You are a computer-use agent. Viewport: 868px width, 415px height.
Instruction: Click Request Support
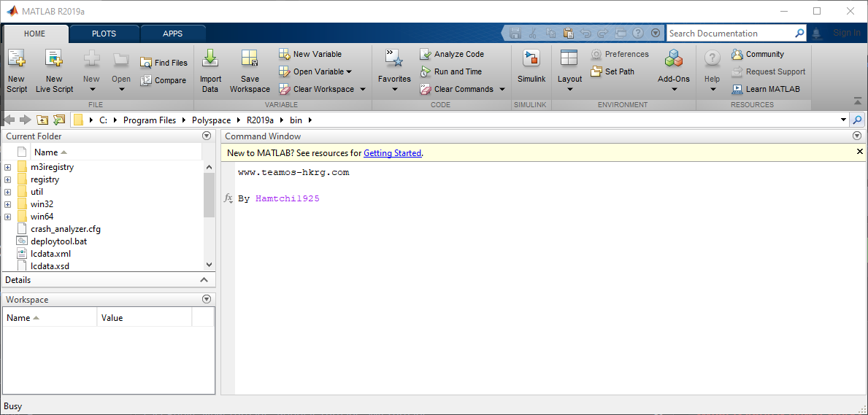pos(769,71)
